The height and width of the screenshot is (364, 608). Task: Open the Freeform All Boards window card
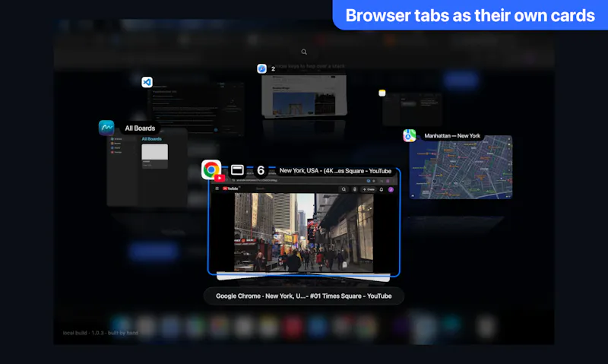click(x=147, y=167)
